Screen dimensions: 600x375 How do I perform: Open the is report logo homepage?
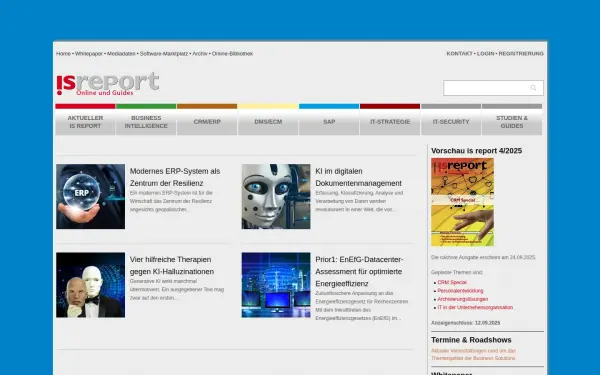108,84
